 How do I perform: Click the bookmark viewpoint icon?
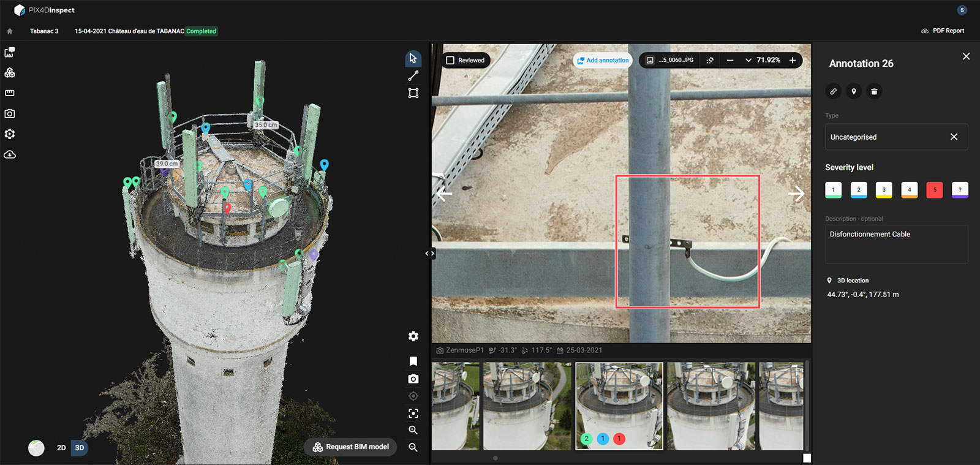(x=413, y=361)
